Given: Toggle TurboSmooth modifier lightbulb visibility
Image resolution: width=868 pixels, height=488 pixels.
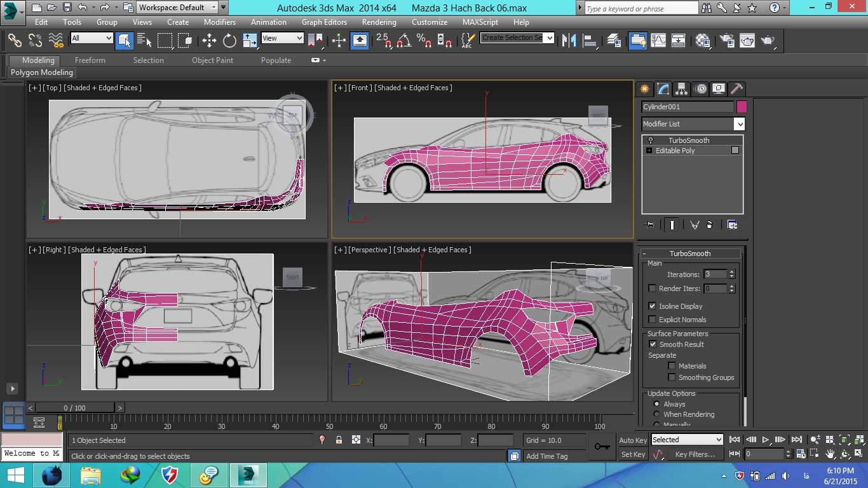Looking at the screenshot, I should pos(651,140).
